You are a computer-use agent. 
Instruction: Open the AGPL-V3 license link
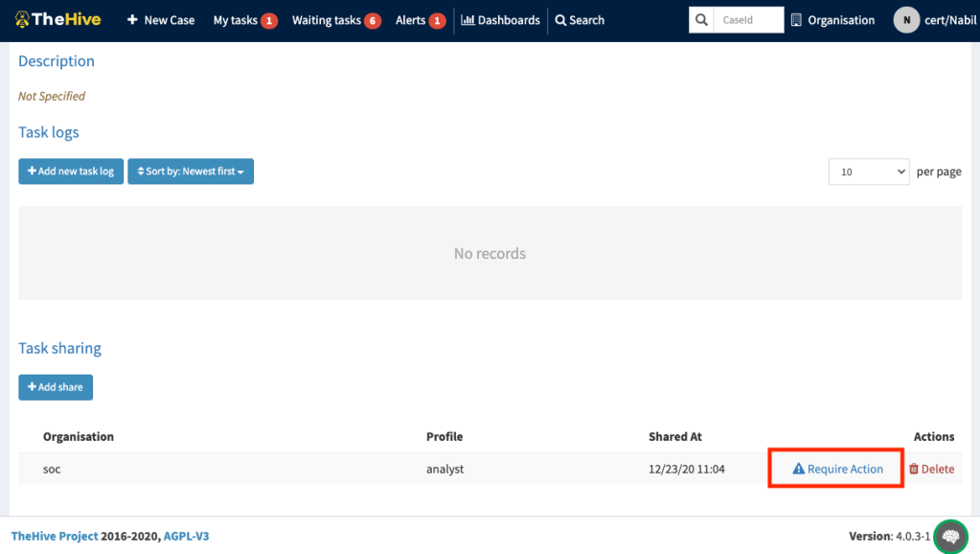pos(186,536)
